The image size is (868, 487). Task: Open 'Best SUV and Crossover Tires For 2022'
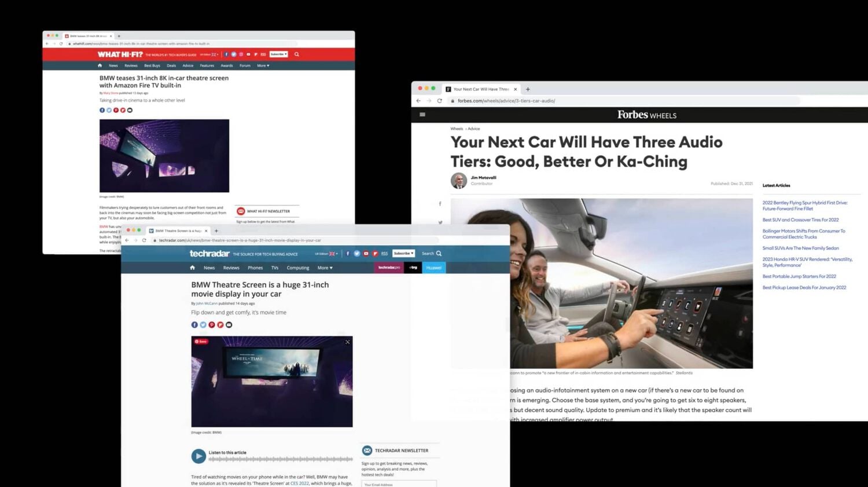pos(800,220)
